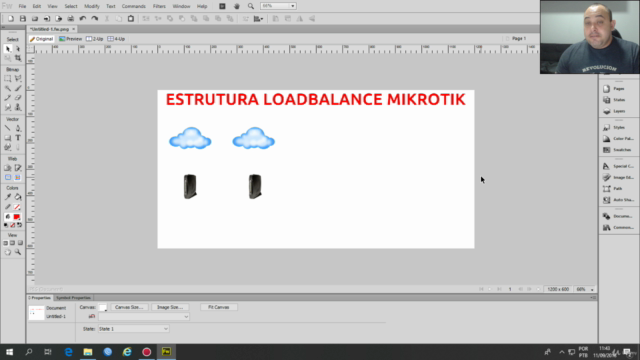The image size is (640, 360).
Task: Open the File menu
Action: click(x=22, y=6)
